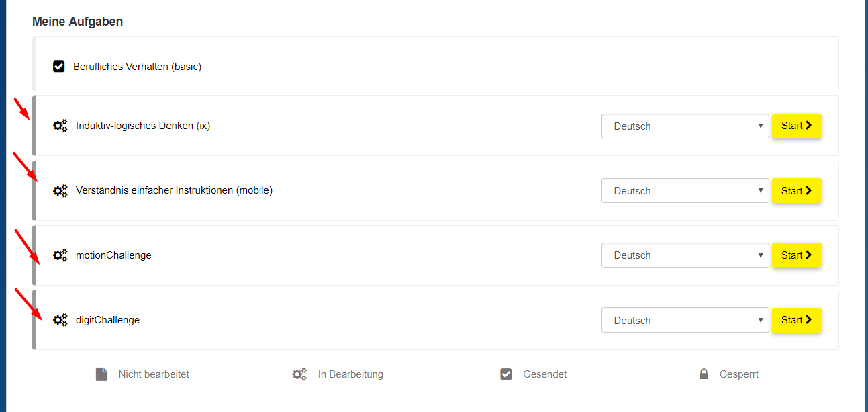Launch the digitChallenge with Start button
This screenshot has width=868, height=412.
click(796, 320)
